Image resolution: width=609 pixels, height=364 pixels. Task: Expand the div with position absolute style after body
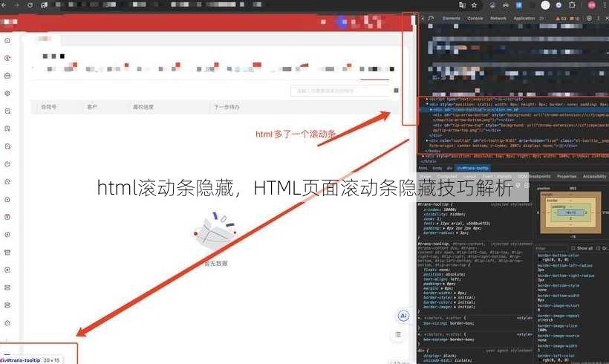pos(423,156)
